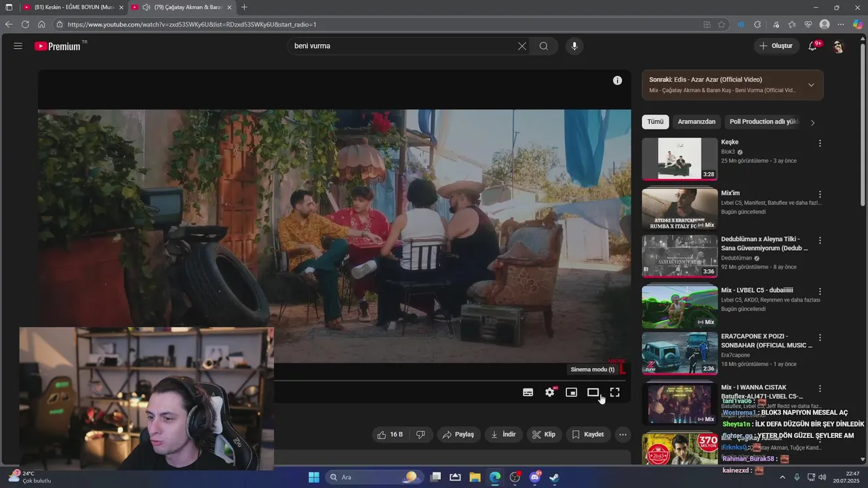Switch to the miniplayer
The height and width of the screenshot is (488, 868).
(572, 392)
